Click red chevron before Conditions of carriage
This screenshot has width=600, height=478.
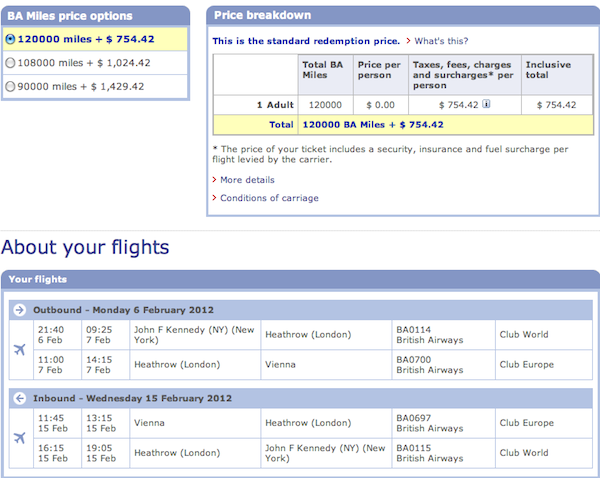click(214, 198)
